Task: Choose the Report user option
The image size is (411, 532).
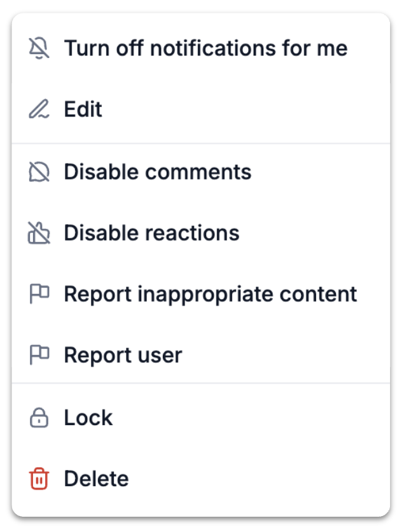Action: coord(201,355)
